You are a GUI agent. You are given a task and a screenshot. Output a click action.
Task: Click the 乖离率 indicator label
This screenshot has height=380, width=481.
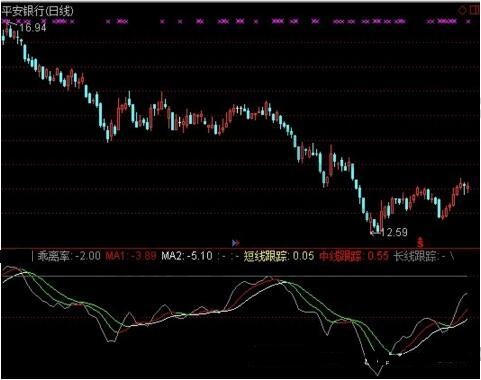54,256
